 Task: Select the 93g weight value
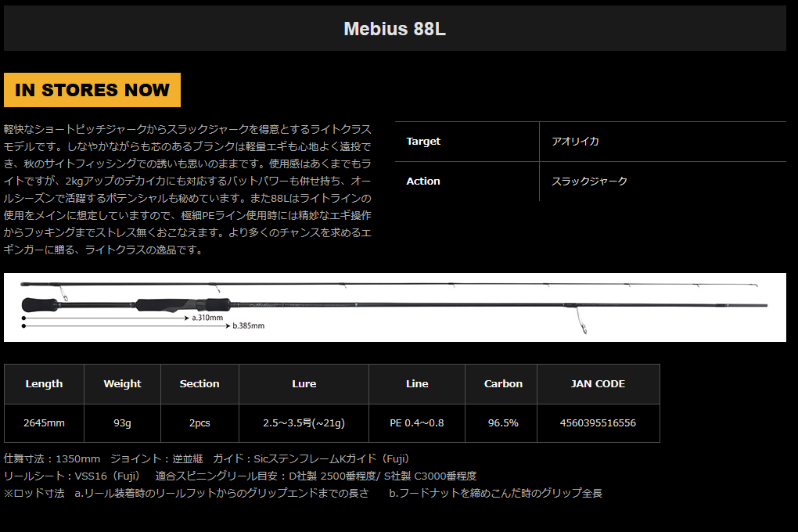tap(122, 423)
